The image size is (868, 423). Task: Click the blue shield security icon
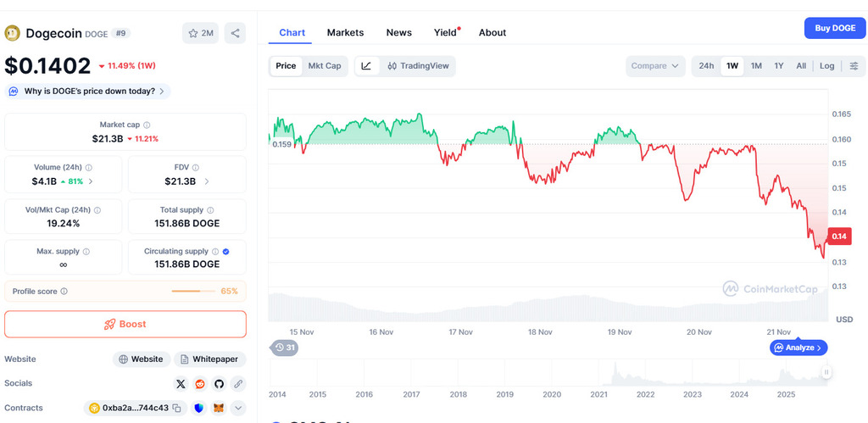199,409
